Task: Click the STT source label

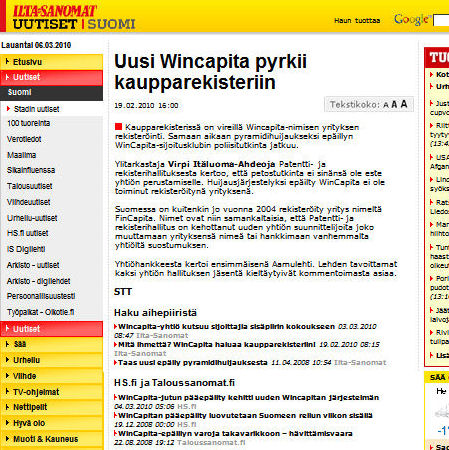Action: click(x=123, y=292)
